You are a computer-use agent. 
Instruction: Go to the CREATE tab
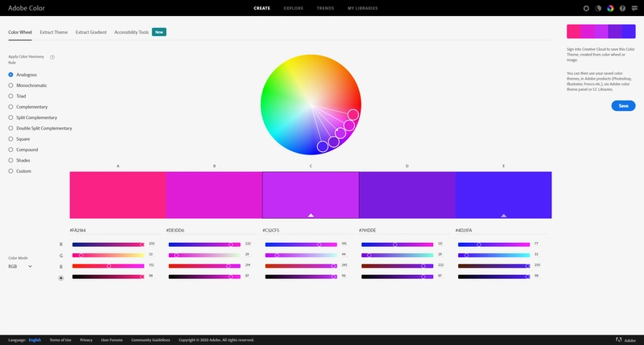pyautogui.click(x=262, y=8)
